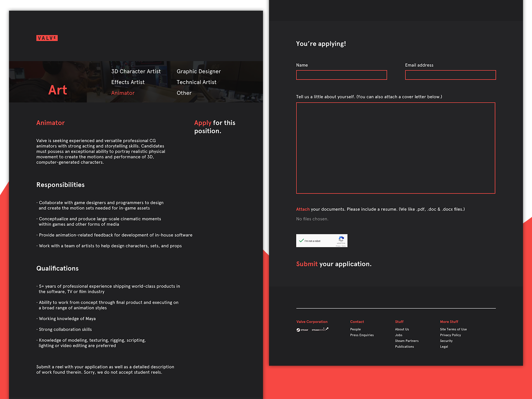Open the About Us page
The width and height of the screenshot is (532, 399).
pyautogui.click(x=402, y=329)
